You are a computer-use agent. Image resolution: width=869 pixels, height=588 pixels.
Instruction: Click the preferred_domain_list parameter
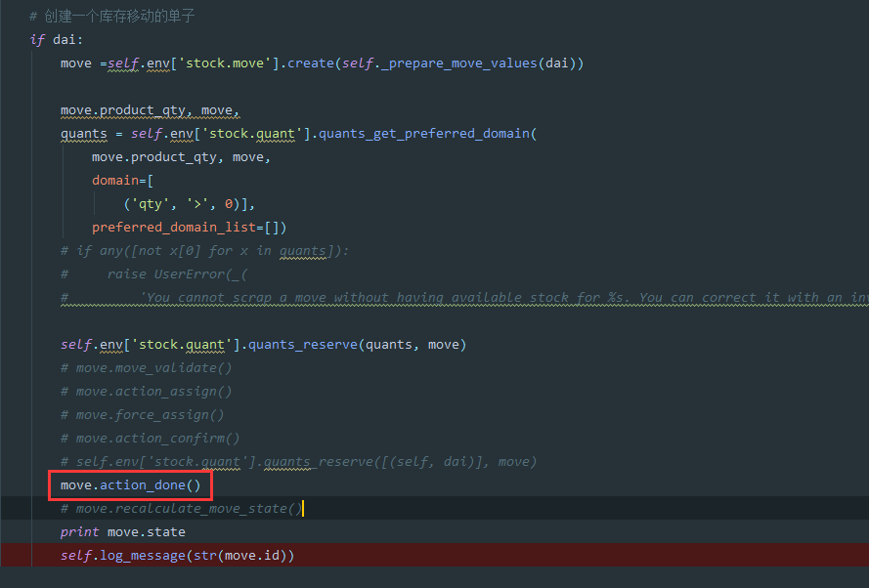coord(173,228)
